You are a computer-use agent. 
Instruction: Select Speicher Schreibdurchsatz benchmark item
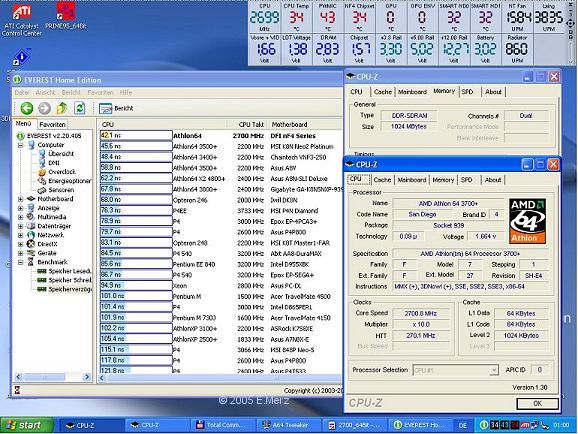(x=64, y=280)
